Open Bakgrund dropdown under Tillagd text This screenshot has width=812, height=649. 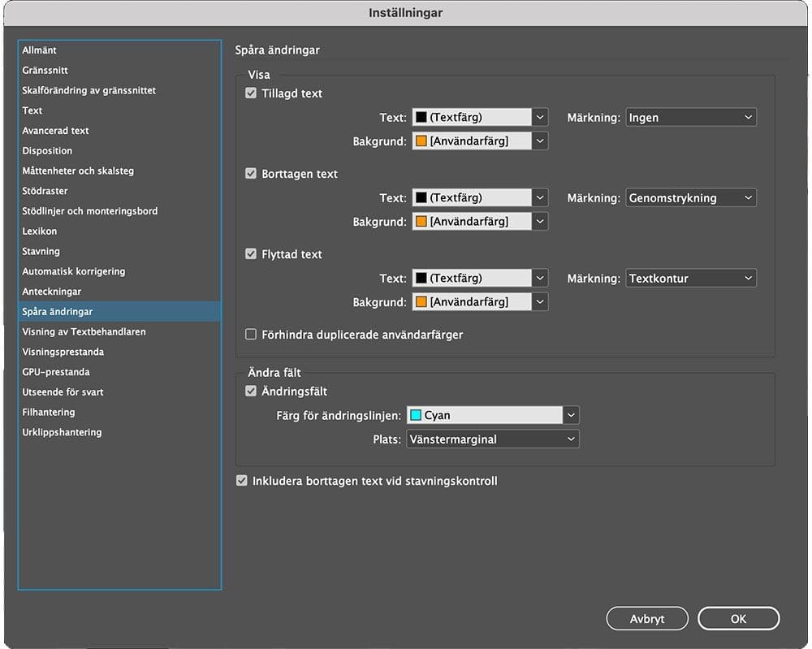480,141
